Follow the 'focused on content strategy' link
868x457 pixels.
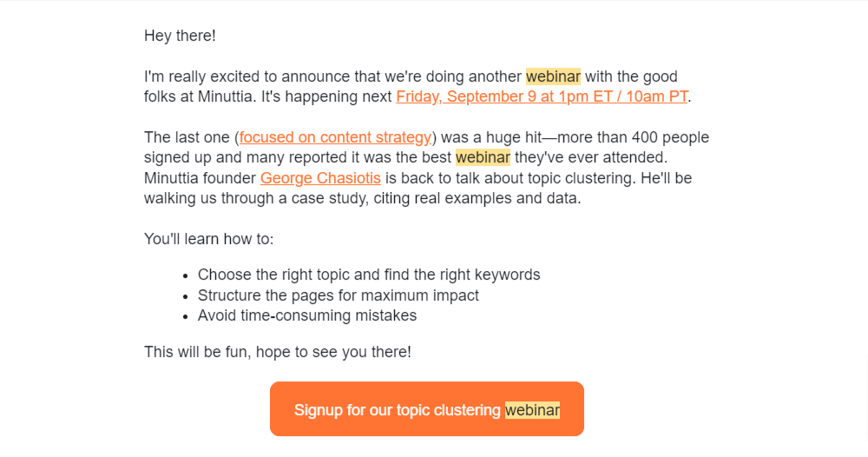(x=335, y=137)
